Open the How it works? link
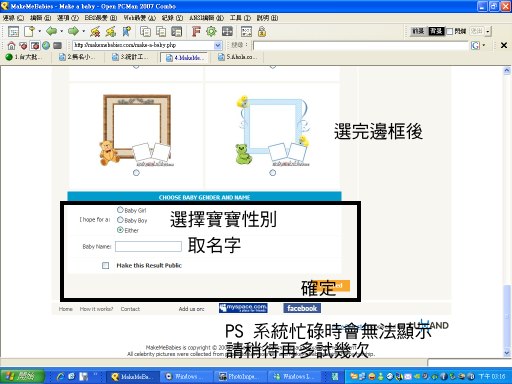512x384 pixels. [x=96, y=309]
